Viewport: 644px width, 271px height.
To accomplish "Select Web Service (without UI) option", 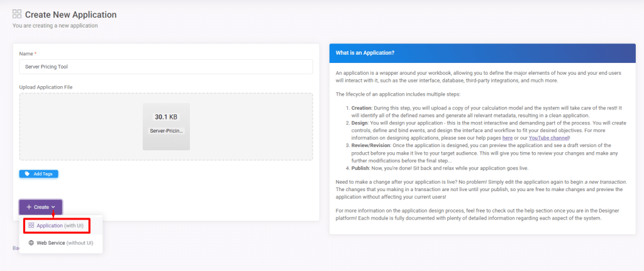I will pyautogui.click(x=65, y=243).
